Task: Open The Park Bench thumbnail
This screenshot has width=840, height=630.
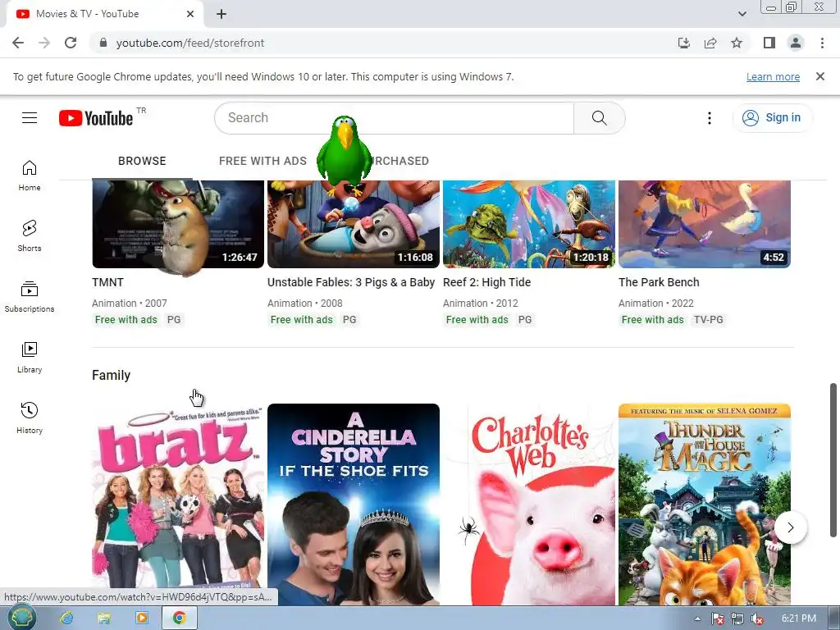Action: click(705, 224)
